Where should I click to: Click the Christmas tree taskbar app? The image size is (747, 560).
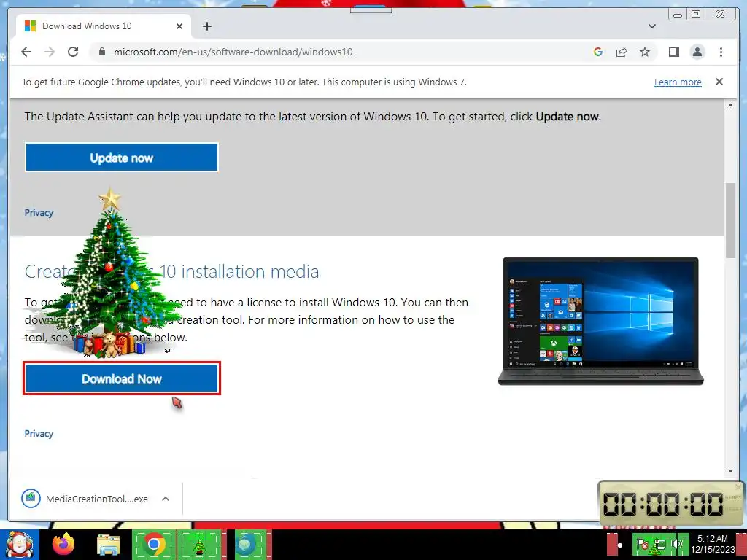(199, 545)
